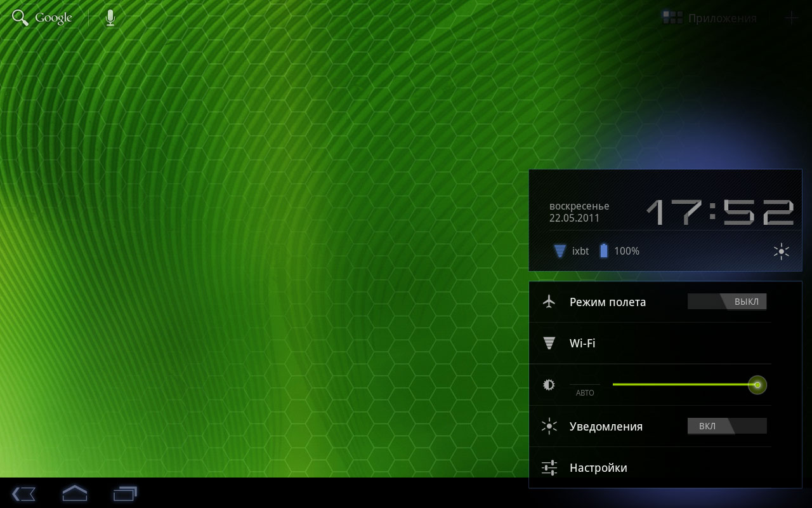Open the Приложения apps grid
Viewport: 812px width, 508px height.
[710, 18]
